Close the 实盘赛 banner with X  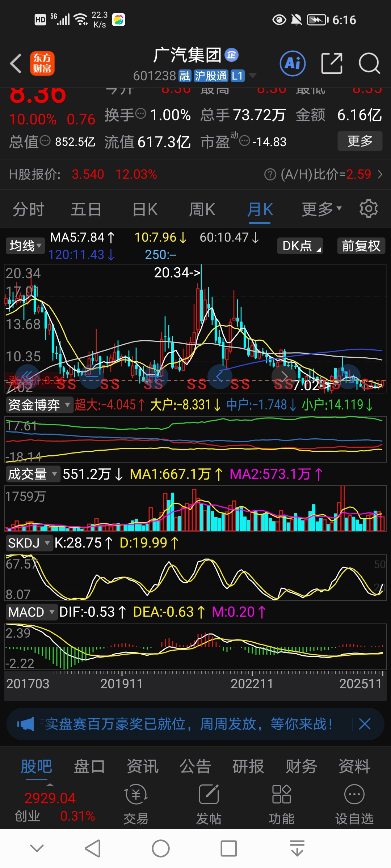point(365,724)
